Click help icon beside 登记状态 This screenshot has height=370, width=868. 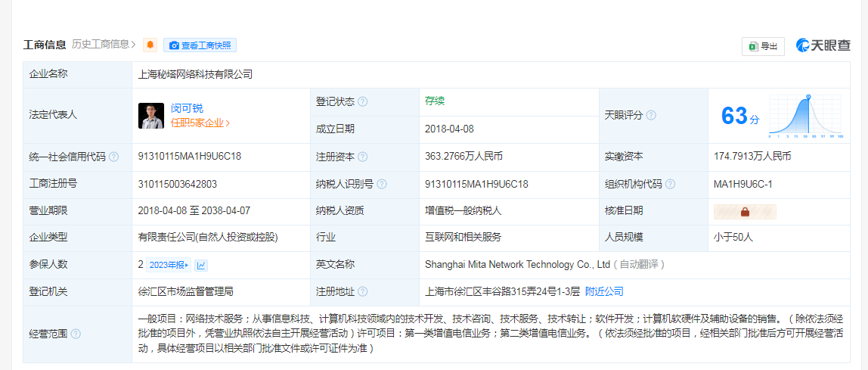363,101
